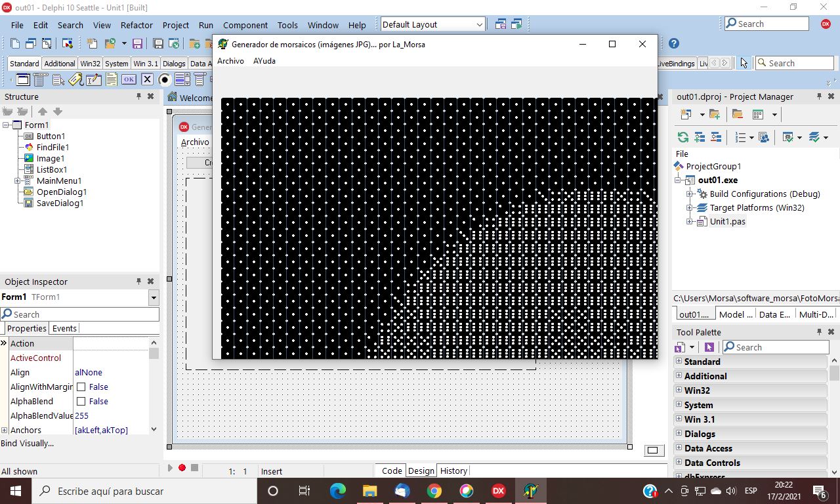Image resolution: width=840 pixels, height=504 pixels.
Task: Expand the Unit1.pas node
Action: (x=690, y=222)
